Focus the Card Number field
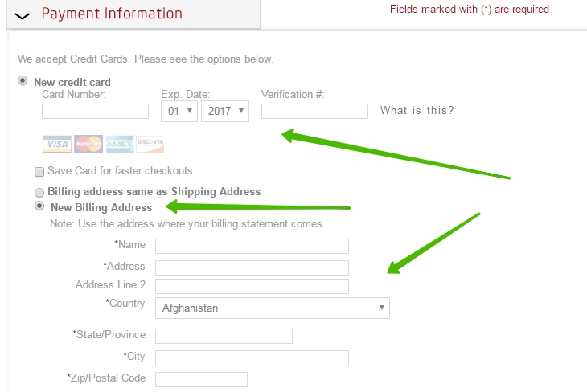The height and width of the screenshot is (392, 587). tap(95, 111)
